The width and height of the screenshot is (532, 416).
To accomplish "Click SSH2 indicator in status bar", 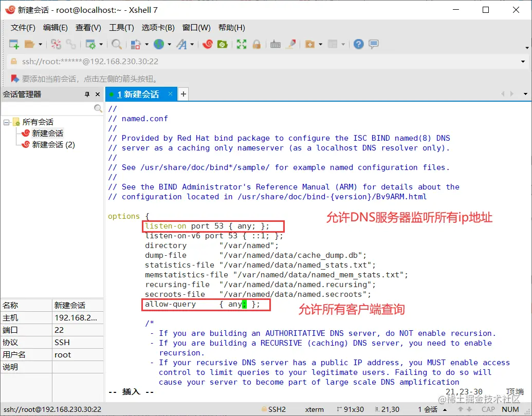I will [x=274, y=409].
